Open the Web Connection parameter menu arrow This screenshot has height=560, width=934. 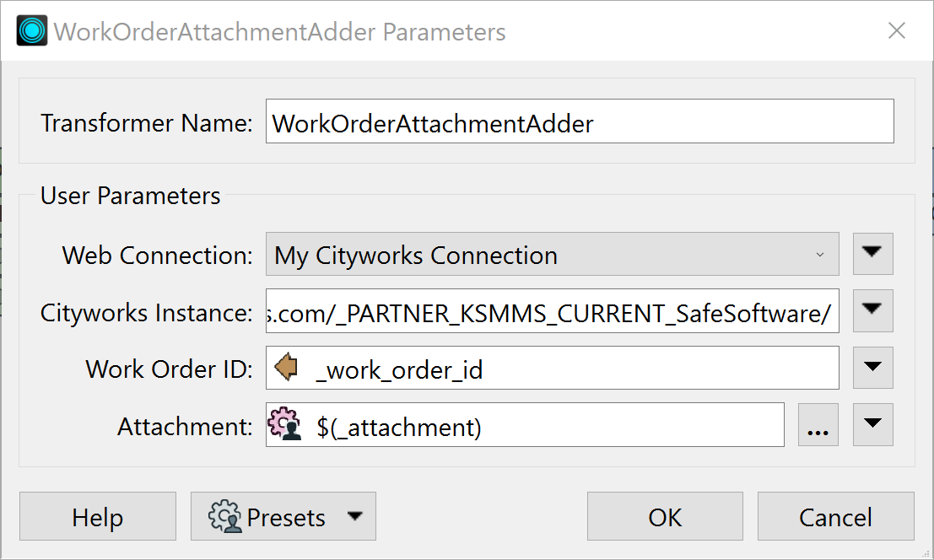click(x=872, y=254)
